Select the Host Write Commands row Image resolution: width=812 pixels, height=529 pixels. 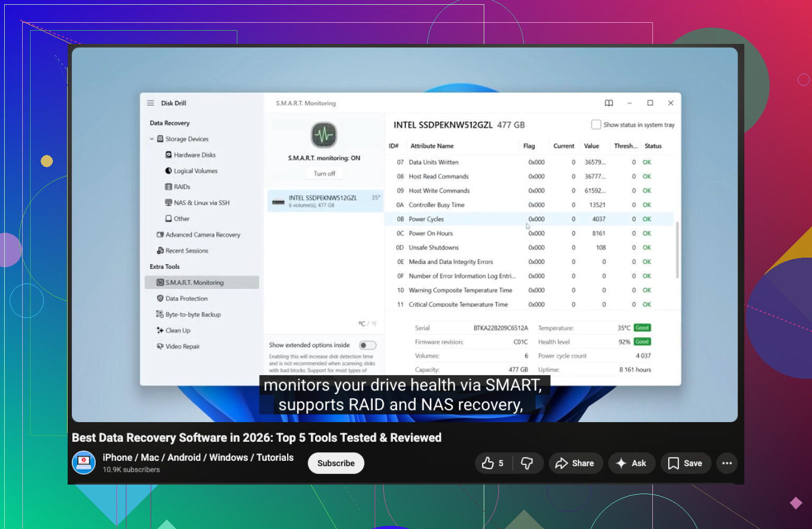click(530, 190)
